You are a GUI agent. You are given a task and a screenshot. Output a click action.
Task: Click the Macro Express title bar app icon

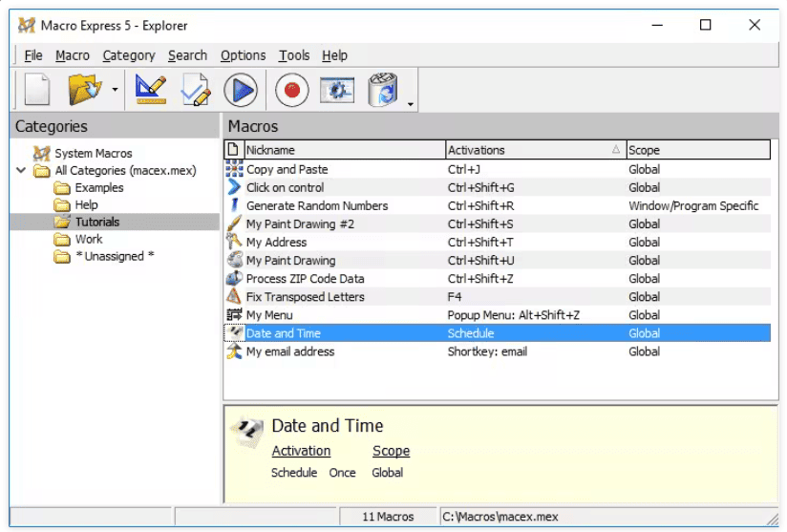click(x=27, y=25)
